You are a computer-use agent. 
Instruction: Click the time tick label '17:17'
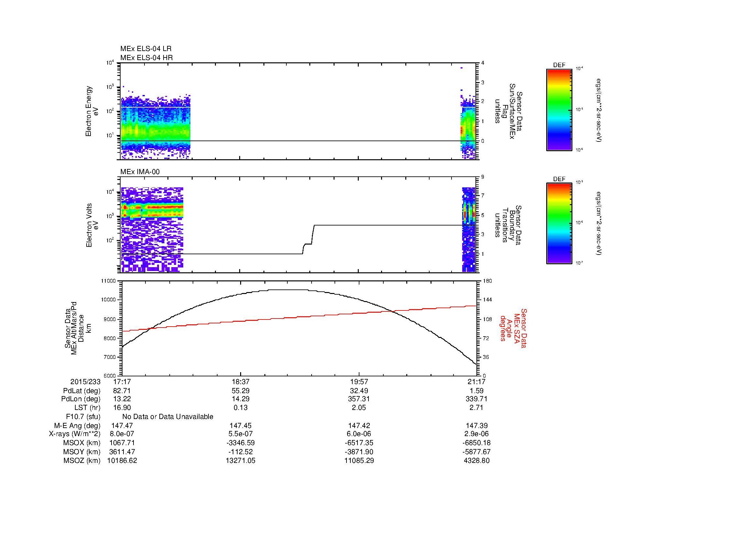[122, 382]
